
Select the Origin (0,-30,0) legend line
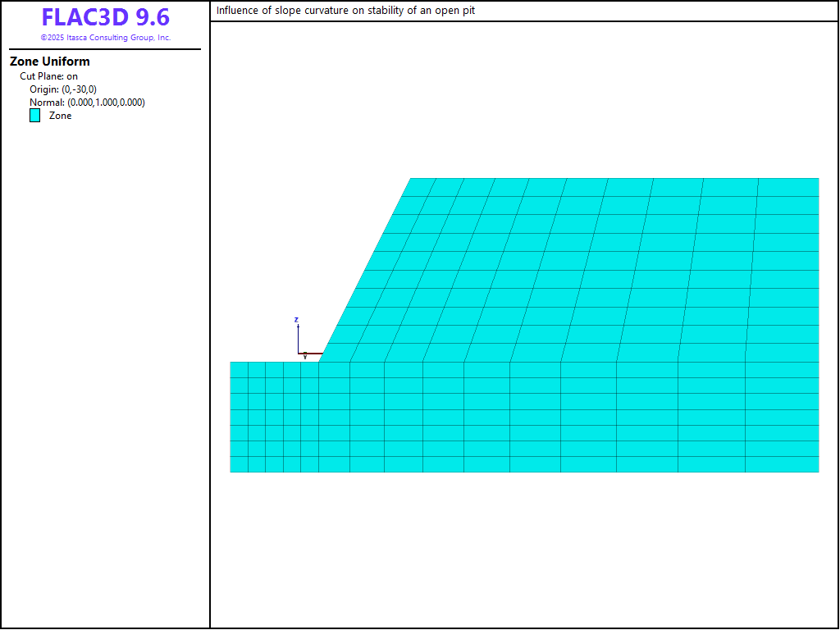tap(63, 89)
